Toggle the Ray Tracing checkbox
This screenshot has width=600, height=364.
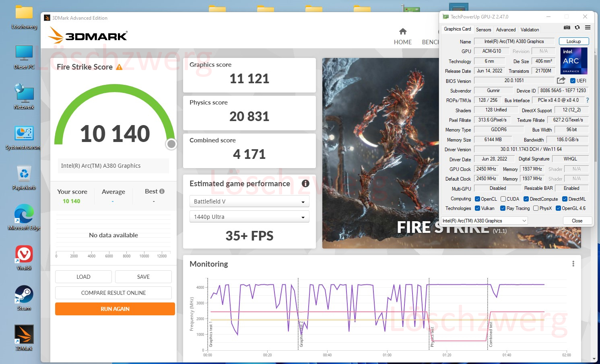(503, 208)
